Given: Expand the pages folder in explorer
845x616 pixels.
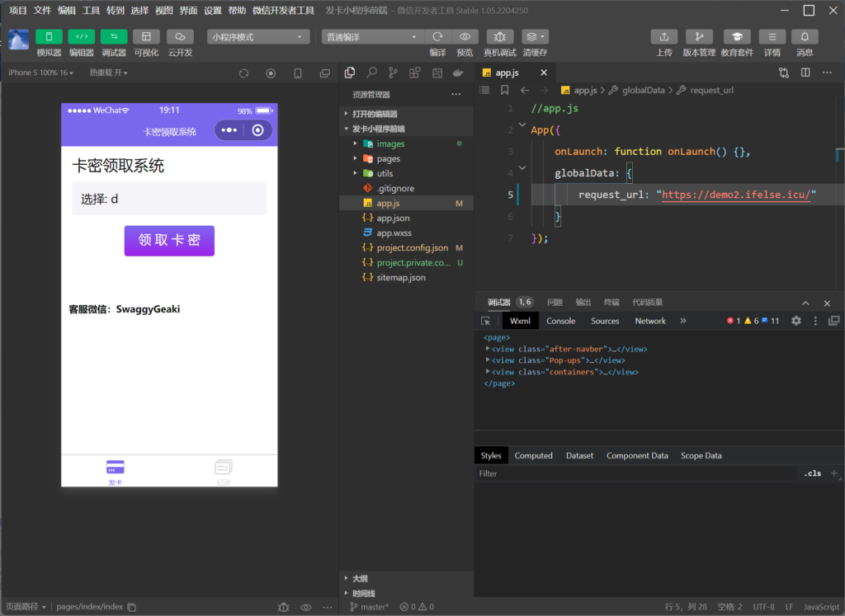Looking at the screenshot, I should [x=388, y=158].
